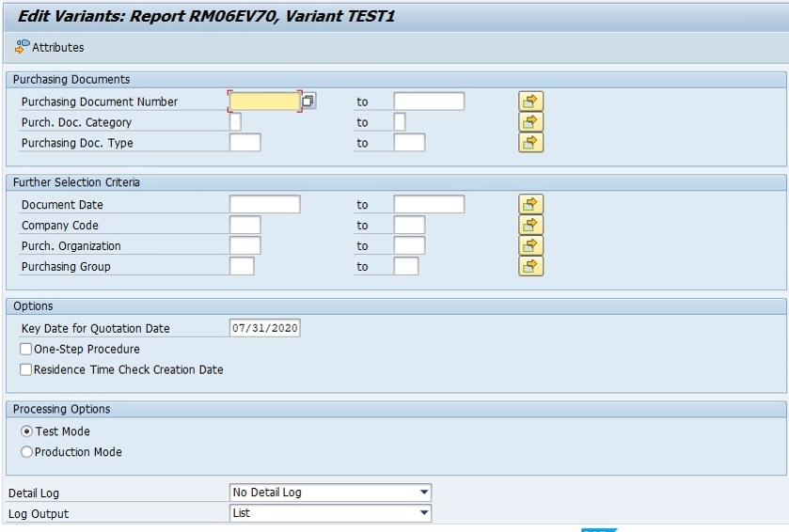Focus the Document Date to field
Screen dimensions: 789x532
pos(429,205)
